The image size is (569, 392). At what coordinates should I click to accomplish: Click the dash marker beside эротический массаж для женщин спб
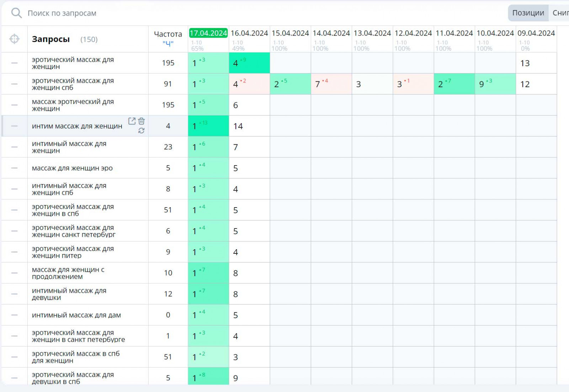14,84
